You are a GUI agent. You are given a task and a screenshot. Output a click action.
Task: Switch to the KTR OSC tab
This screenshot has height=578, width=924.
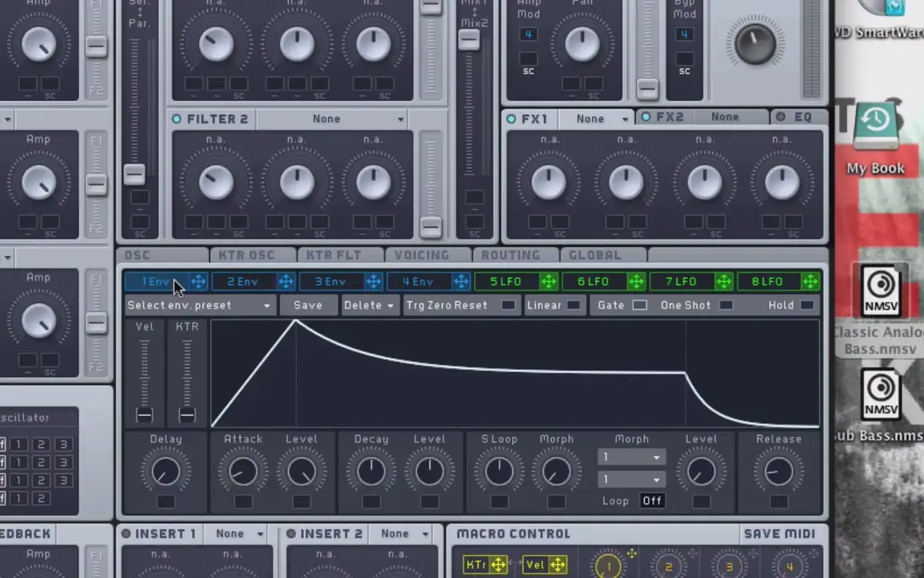coord(252,255)
